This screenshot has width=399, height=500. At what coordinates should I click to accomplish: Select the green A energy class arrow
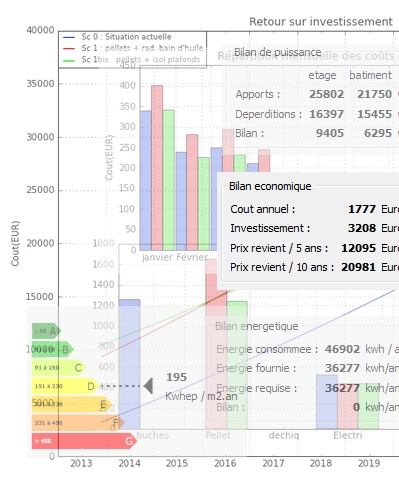46,331
